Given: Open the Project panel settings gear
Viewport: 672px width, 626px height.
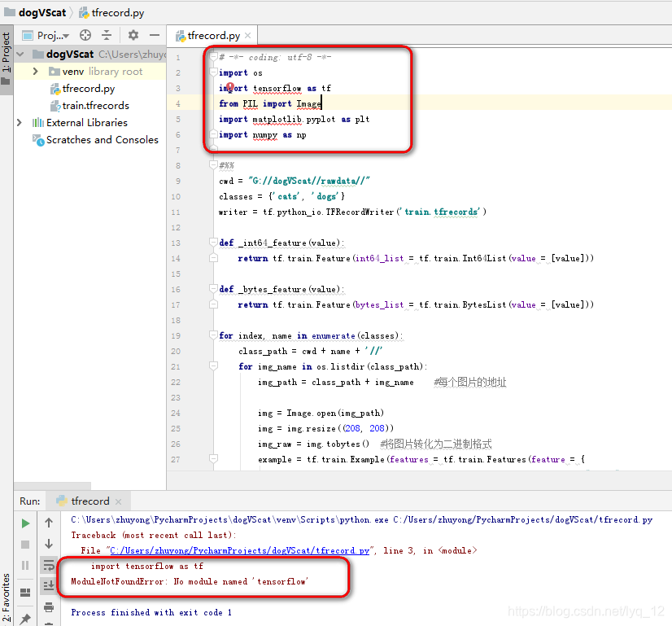Looking at the screenshot, I should click(x=133, y=35).
